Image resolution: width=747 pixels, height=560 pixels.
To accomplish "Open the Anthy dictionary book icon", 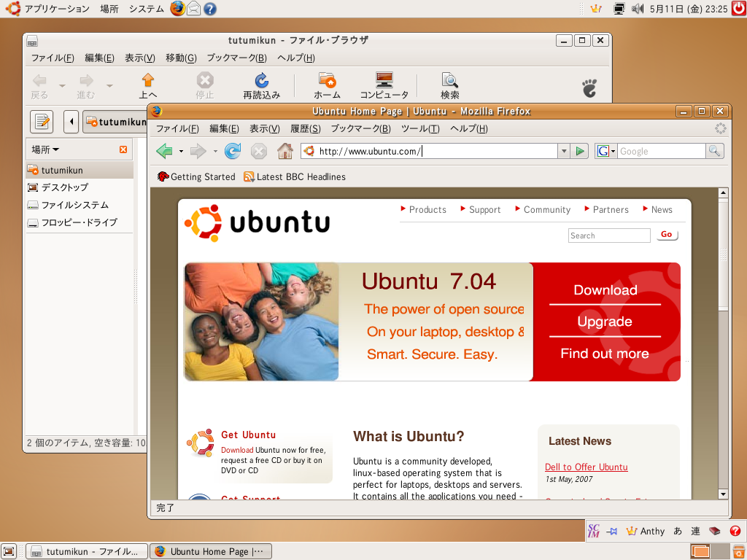I will (716, 531).
